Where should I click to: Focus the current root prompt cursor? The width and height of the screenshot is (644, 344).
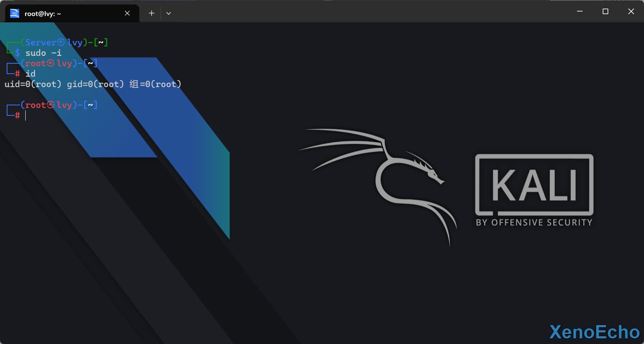pos(26,116)
